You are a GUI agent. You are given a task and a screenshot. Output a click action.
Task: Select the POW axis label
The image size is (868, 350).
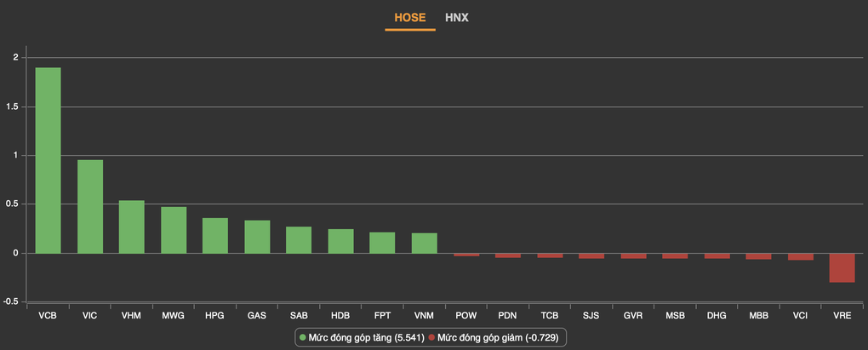(x=466, y=316)
